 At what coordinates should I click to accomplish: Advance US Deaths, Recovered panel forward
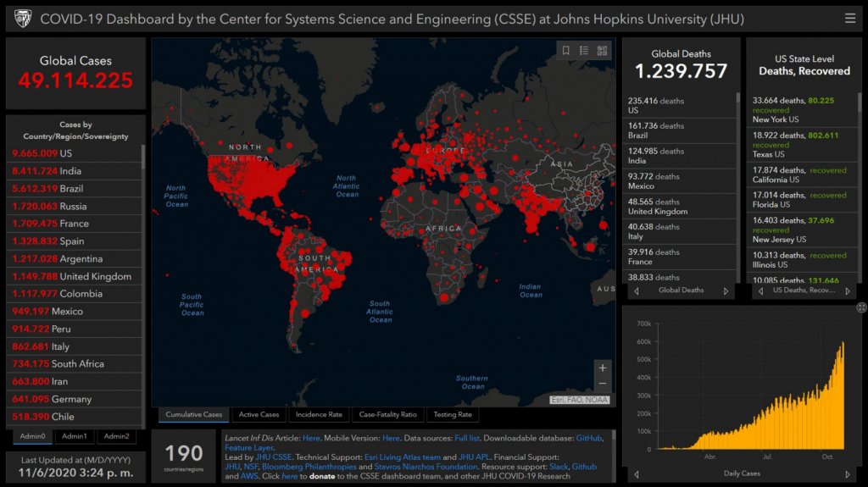point(848,291)
